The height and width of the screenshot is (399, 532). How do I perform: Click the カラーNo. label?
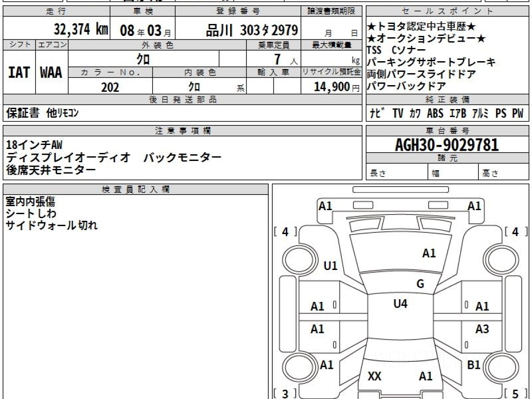pyautogui.click(x=110, y=73)
